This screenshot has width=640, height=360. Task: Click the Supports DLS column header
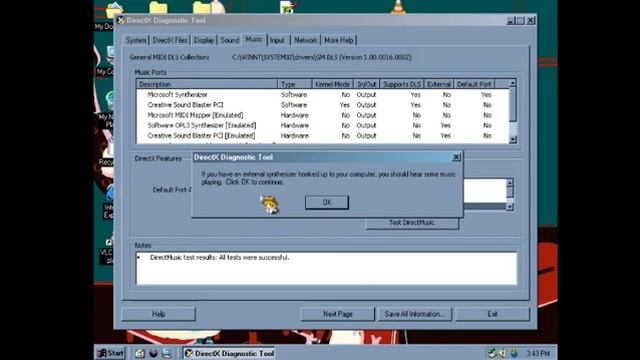[402, 84]
